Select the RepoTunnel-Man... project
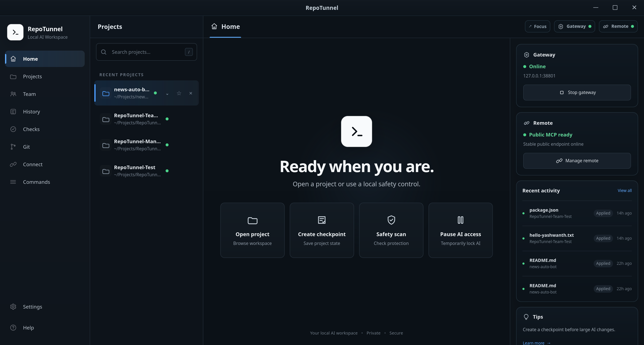 (x=147, y=145)
